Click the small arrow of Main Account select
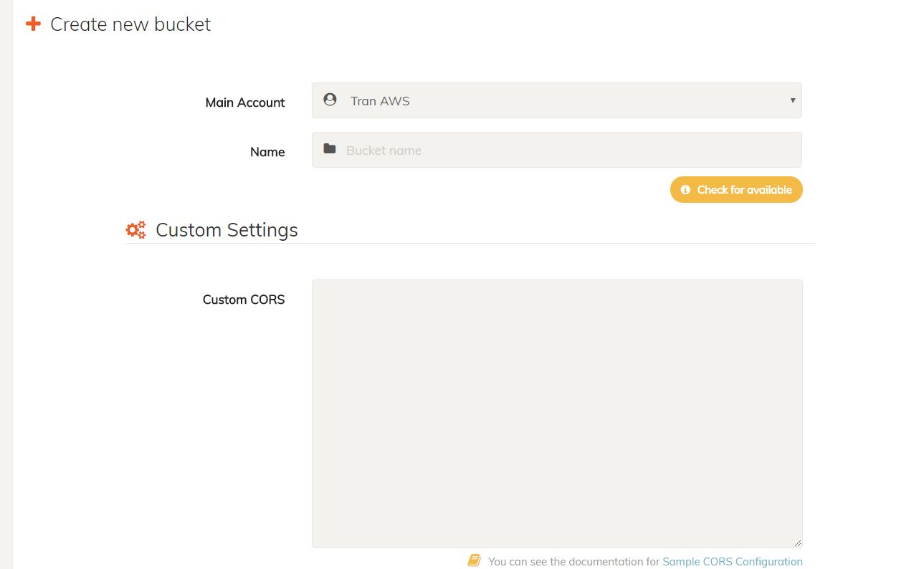Viewport: 924px width, 569px height. 792,100
